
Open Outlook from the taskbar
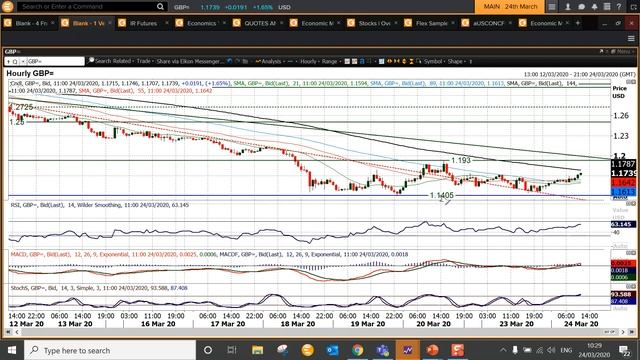332,350
